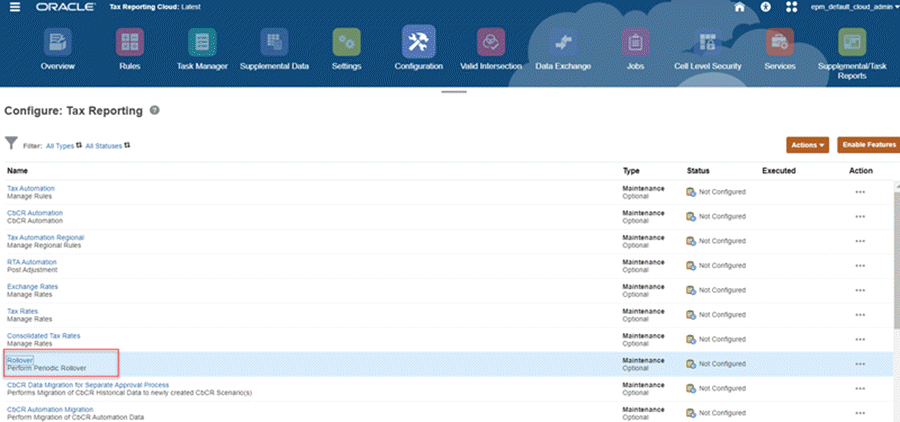Image resolution: width=900 pixels, height=422 pixels.
Task: Click the Executed column header
Action: tap(778, 171)
